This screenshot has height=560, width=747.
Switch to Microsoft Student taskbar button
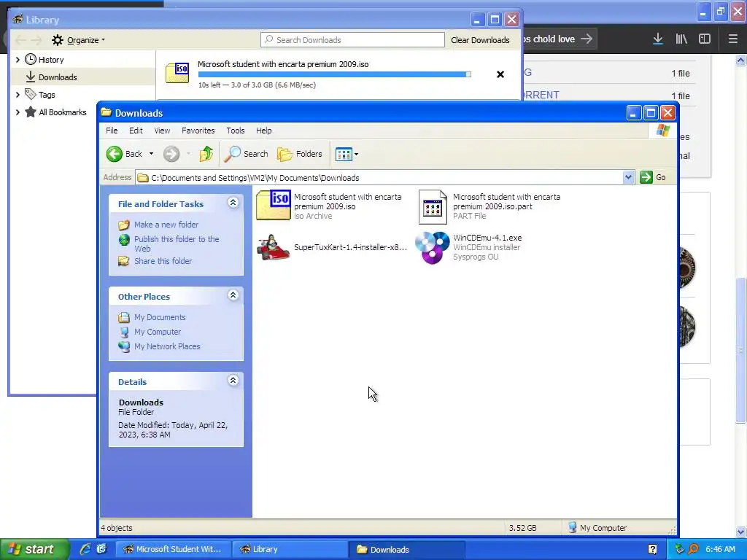click(x=173, y=550)
